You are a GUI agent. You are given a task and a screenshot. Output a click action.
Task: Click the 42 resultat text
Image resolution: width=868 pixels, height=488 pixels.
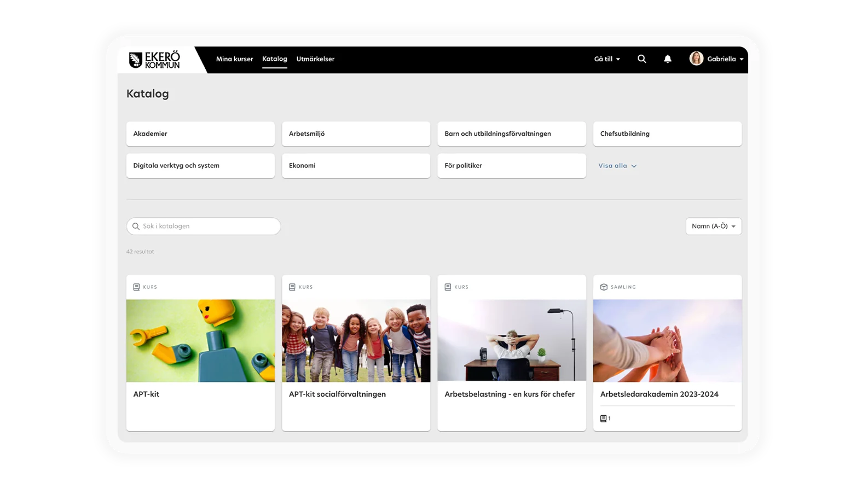click(140, 252)
